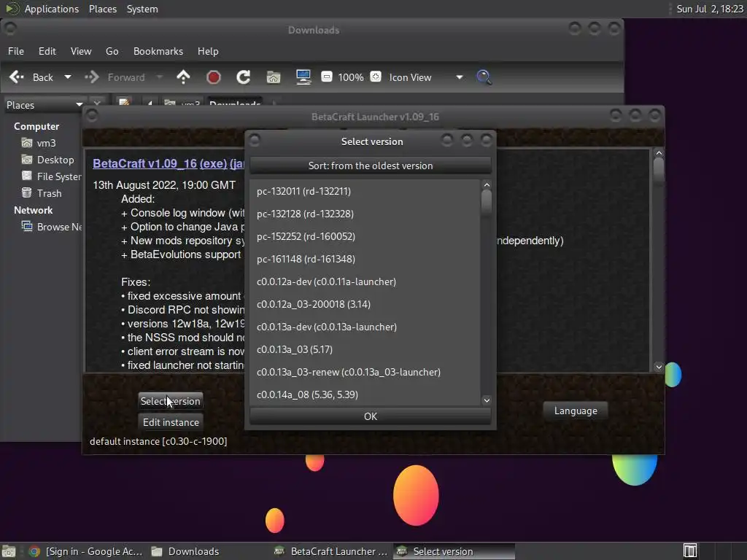Image resolution: width=747 pixels, height=560 pixels.
Task: Select vm3 in Places sidebar
Action: click(x=46, y=143)
